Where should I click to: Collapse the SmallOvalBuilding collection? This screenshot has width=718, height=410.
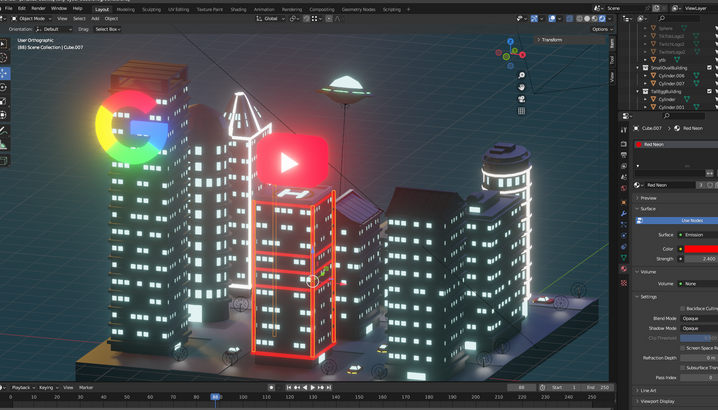coord(637,68)
